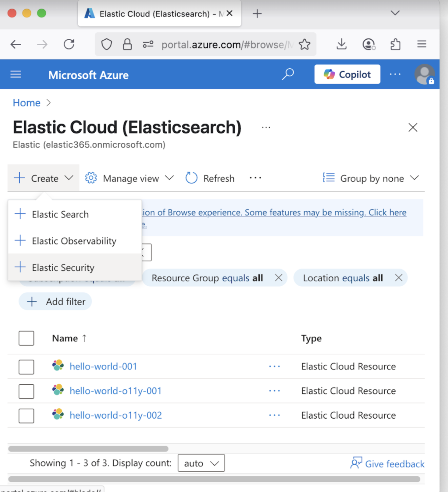
Task: Select the hello-world-001 row checkbox
Action: click(x=26, y=367)
